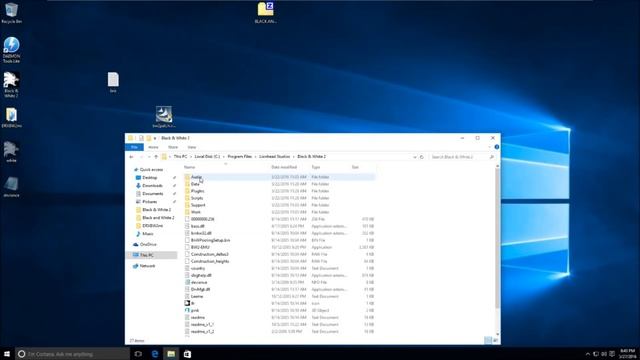The width and height of the screenshot is (640, 360).
Task: Open the Windows Start button
Action: 7,354
